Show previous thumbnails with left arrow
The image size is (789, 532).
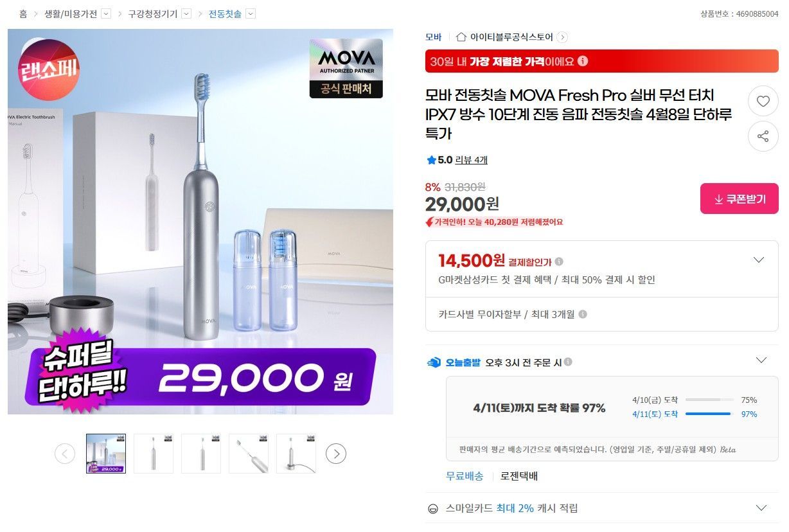64,454
